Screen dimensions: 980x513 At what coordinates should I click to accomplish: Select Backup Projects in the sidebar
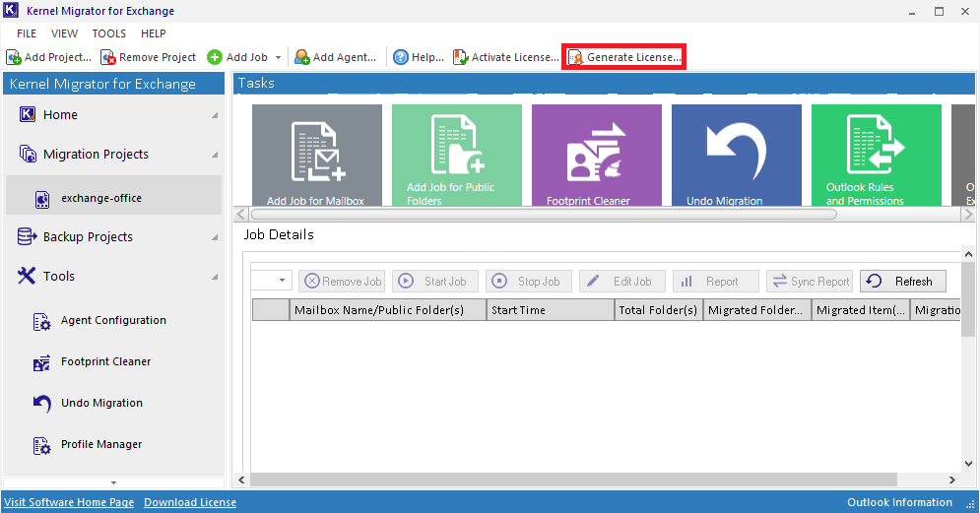point(88,237)
